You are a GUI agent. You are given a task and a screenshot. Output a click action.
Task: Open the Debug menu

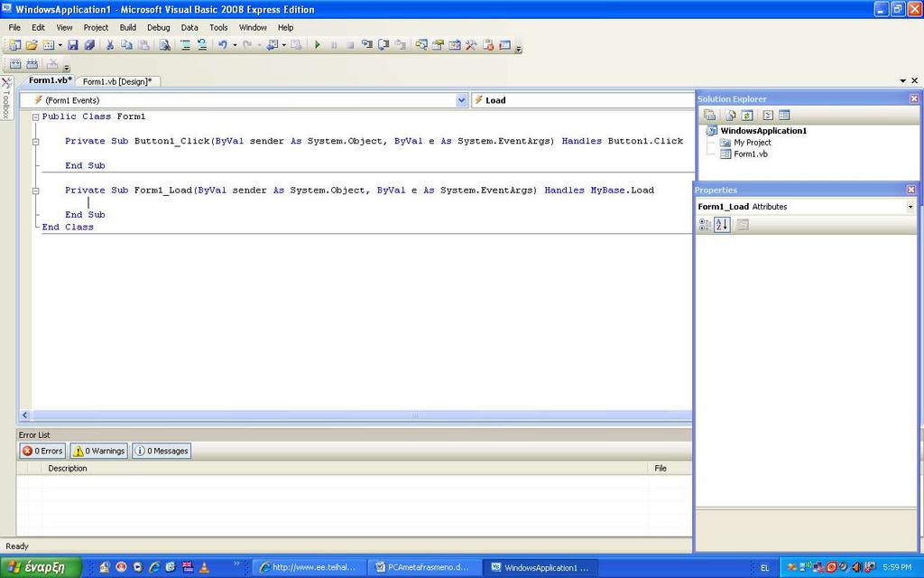pos(159,28)
